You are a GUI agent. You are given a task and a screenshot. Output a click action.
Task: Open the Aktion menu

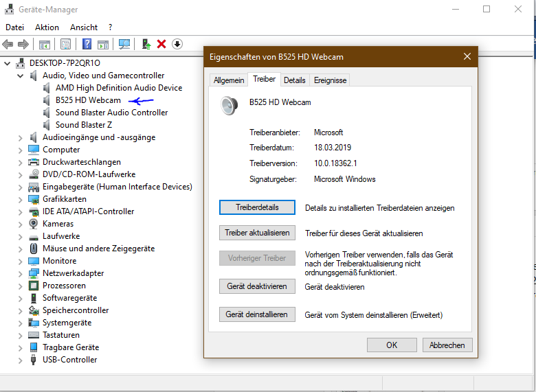coord(47,27)
